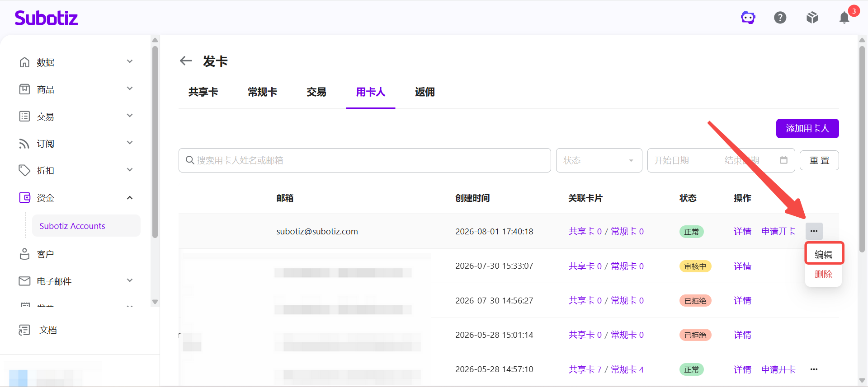Open more options for 2026-05-28 14:57:10 row
Screen dimensions: 868x387
click(x=814, y=369)
